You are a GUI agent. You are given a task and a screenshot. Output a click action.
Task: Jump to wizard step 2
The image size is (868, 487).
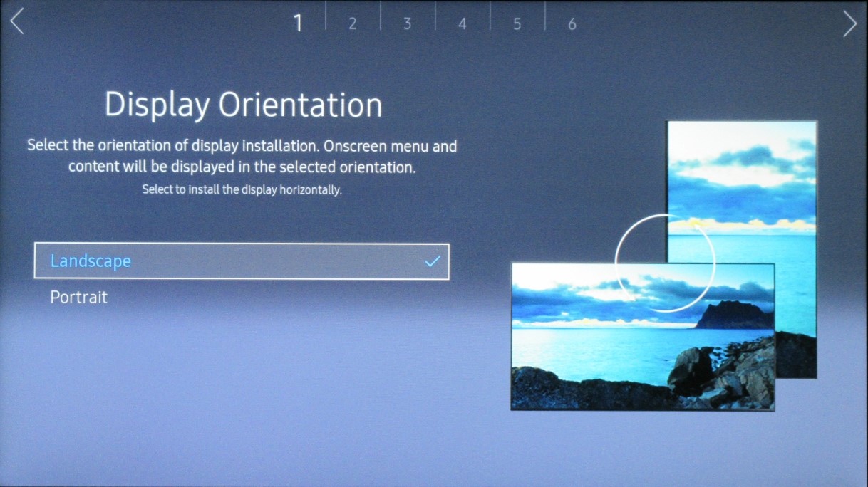coord(353,22)
